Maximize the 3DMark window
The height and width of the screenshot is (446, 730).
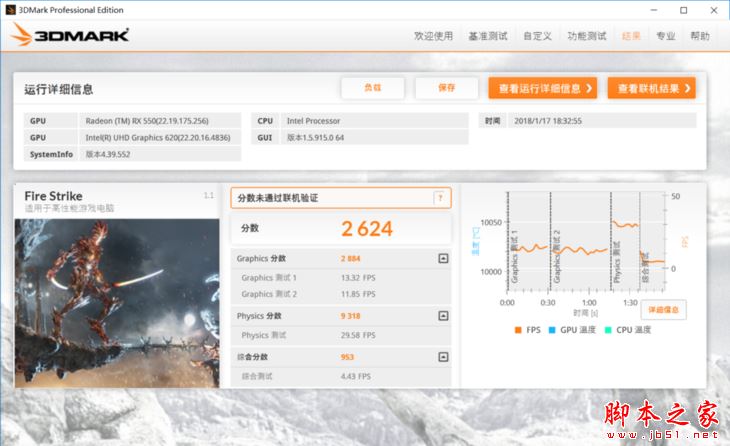coord(683,10)
